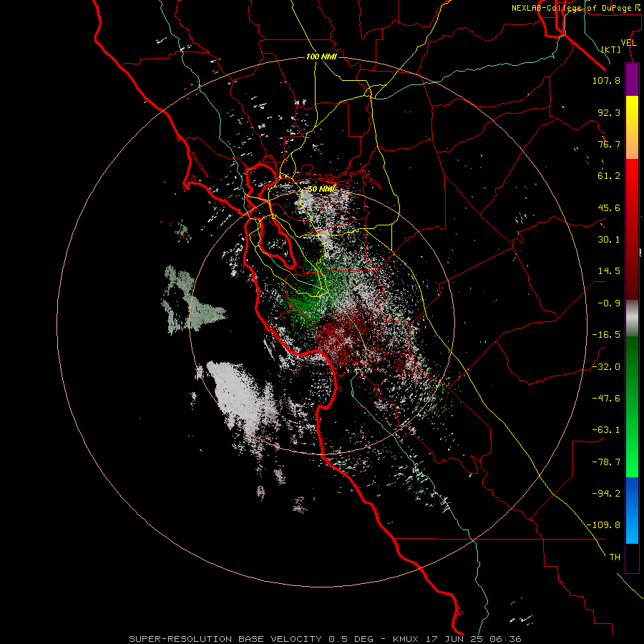Click the -63.1 value on velocity scale
The image size is (644, 644).
tap(606, 430)
